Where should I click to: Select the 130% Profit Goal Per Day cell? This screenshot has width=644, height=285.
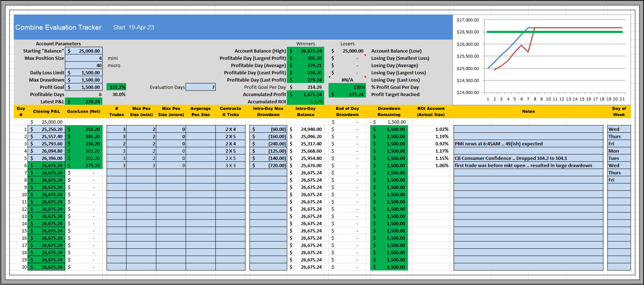click(347, 87)
